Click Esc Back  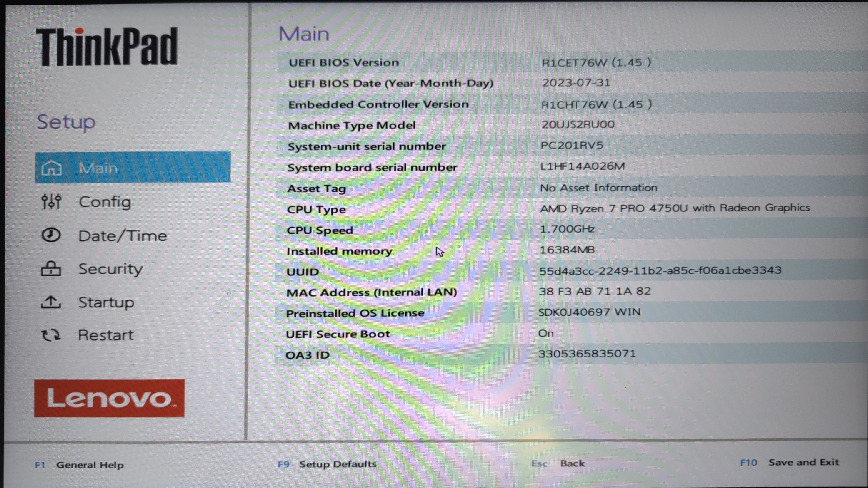coord(558,463)
